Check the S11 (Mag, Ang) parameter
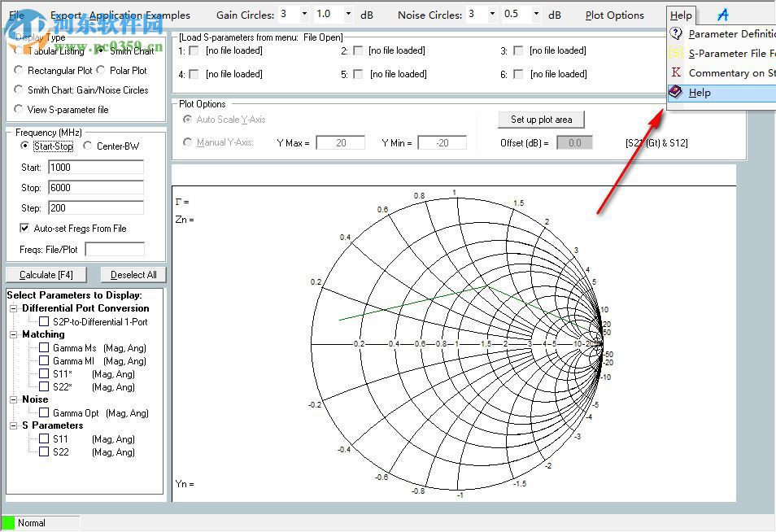Viewport: 776px width, 532px height. click(x=44, y=439)
